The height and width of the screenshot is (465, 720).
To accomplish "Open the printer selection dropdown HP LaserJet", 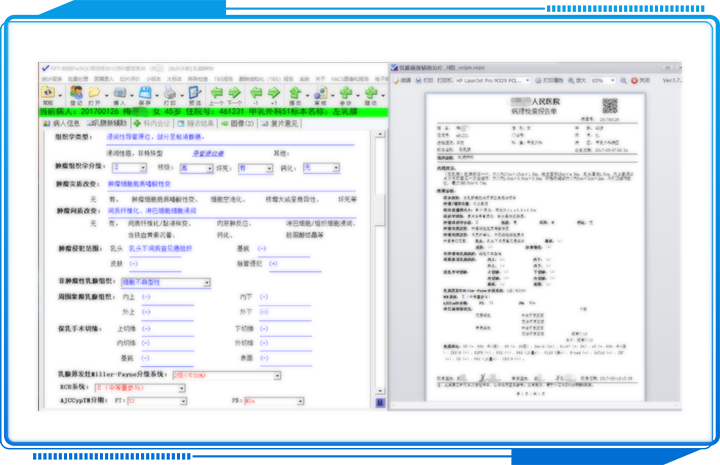I will pyautogui.click(x=527, y=79).
